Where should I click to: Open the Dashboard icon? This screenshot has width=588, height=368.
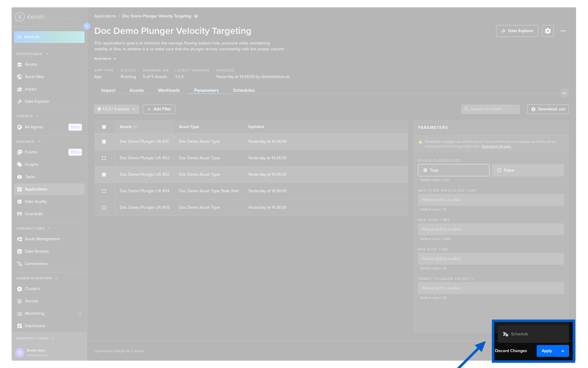coord(20,326)
